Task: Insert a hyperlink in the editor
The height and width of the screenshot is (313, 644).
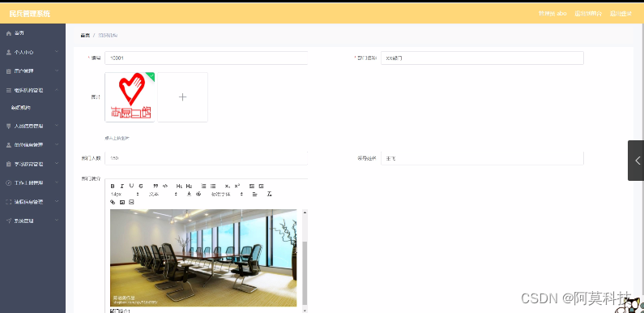Action: pyautogui.click(x=113, y=202)
